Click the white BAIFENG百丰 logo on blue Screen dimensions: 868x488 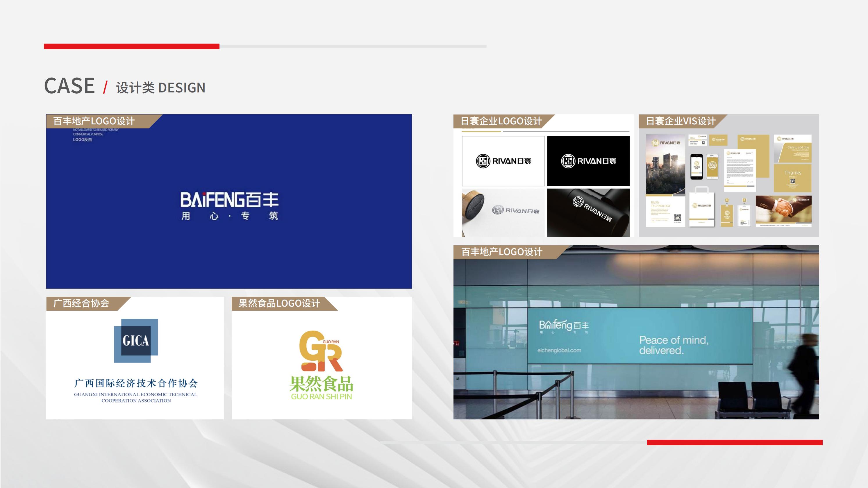click(x=229, y=199)
